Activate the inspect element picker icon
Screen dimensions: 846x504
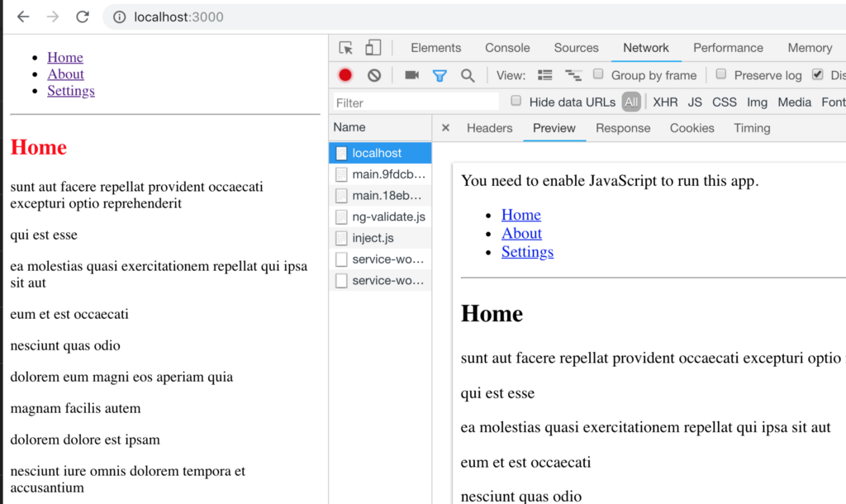(346, 48)
